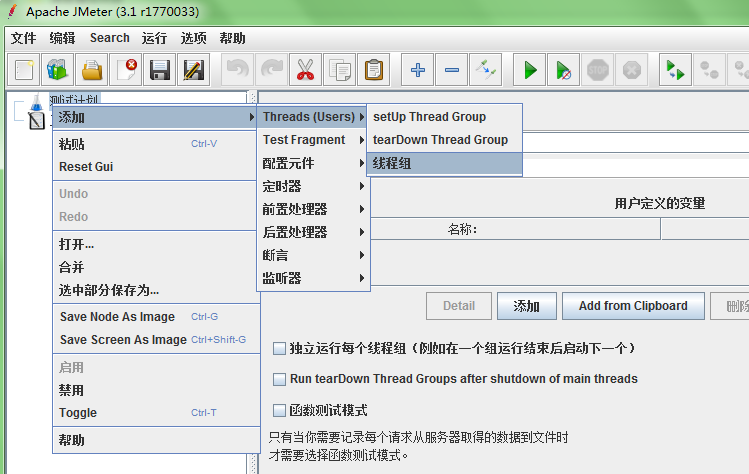Image resolution: width=749 pixels, height=474 pixels.
Task: Click the Remote Stop All icon
Action: (x=709, y=70)
